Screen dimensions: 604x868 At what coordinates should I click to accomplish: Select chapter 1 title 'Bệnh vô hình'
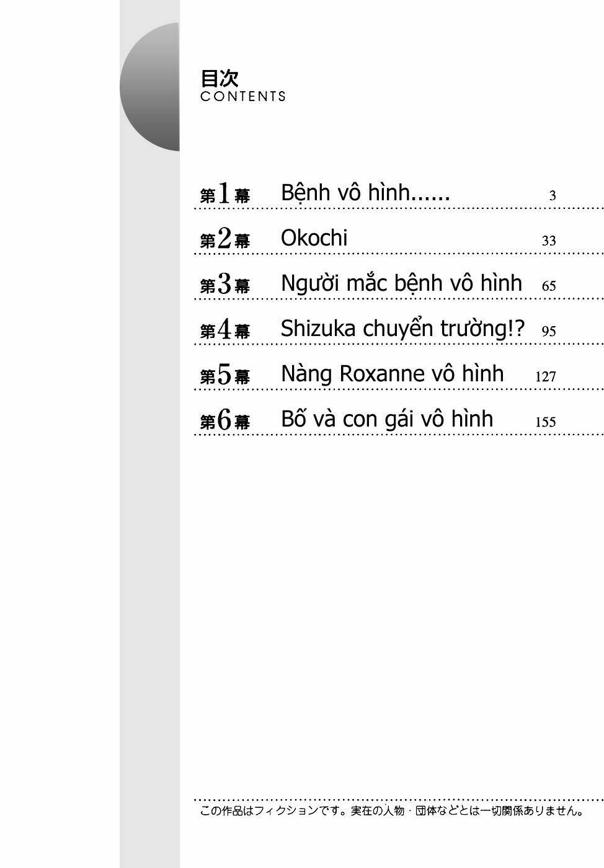pyautogui.click(x=365, y=193)
